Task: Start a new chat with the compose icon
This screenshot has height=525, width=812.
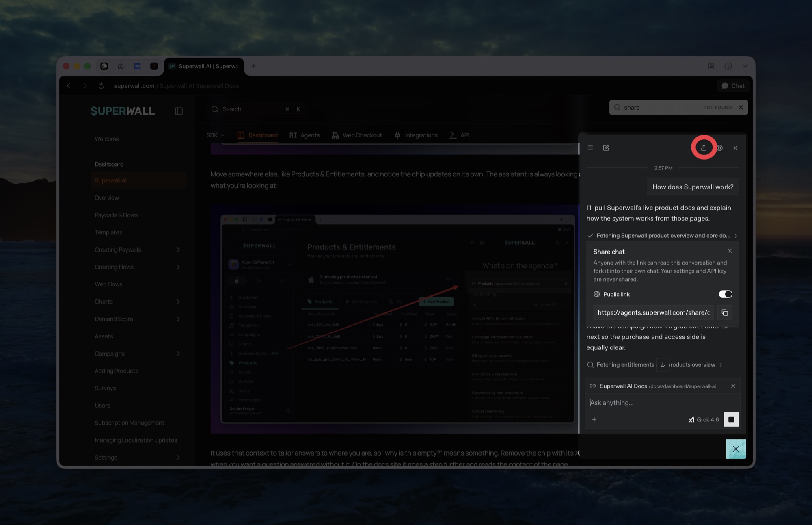Action: click(x=606, y=148)
